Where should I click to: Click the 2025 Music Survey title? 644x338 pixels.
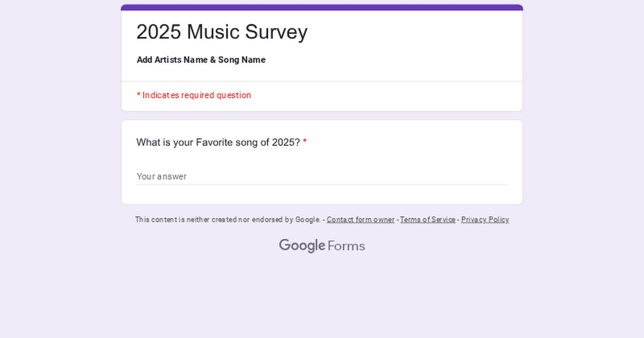point(222,32)
